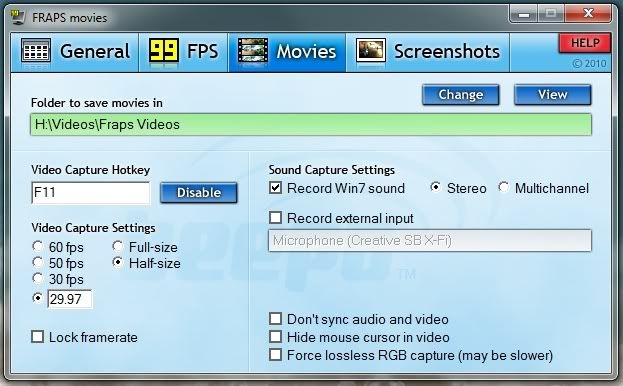Click the Screenshots picture icon

(370, 50)
